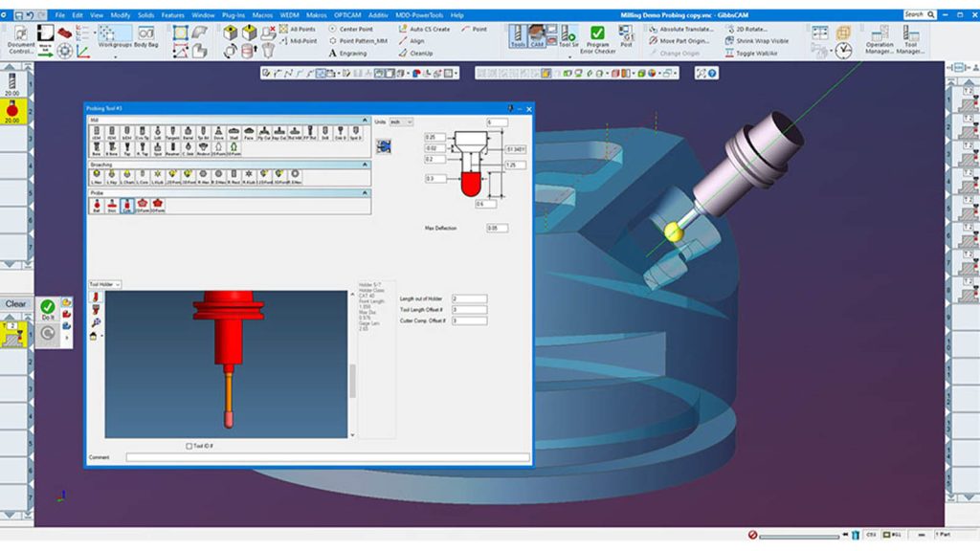Collapse the Mill tool section
Screen dimensions: 980x551
point(365,120)
